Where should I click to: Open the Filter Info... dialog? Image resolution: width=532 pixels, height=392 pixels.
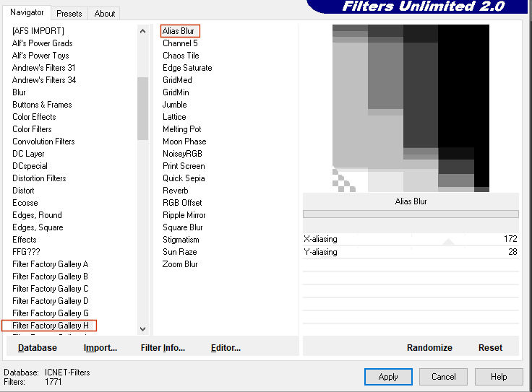click(163, 348)
